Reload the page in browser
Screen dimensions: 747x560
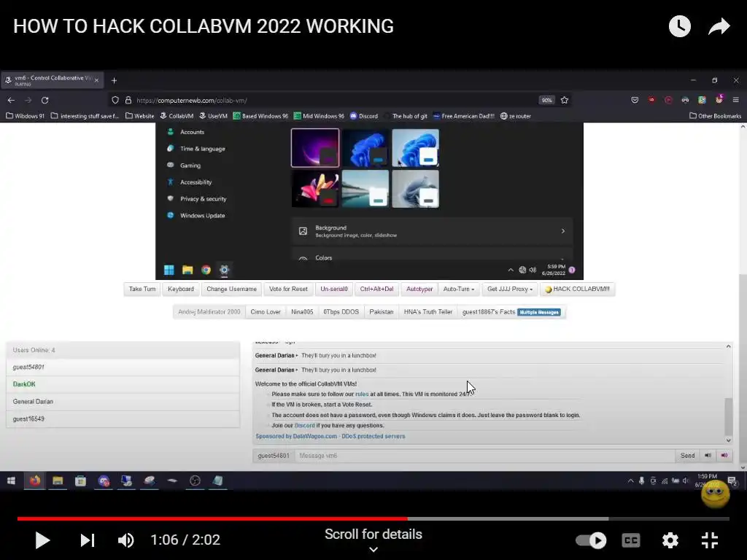tap(44, 100)
